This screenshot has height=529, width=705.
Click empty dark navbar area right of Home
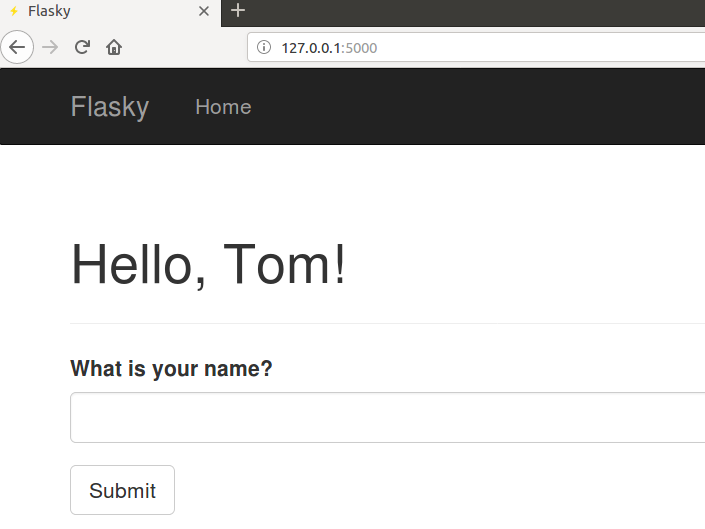tap(480, 107)
